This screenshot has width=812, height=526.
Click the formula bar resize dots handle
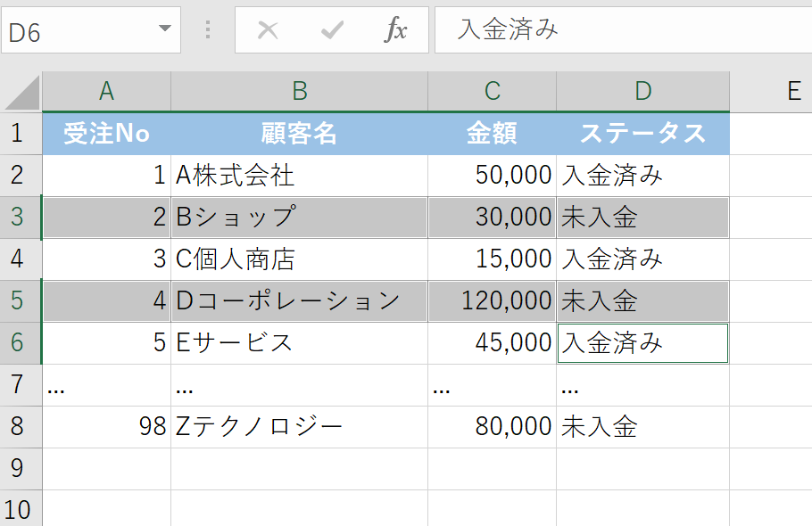tap(208, 30)
